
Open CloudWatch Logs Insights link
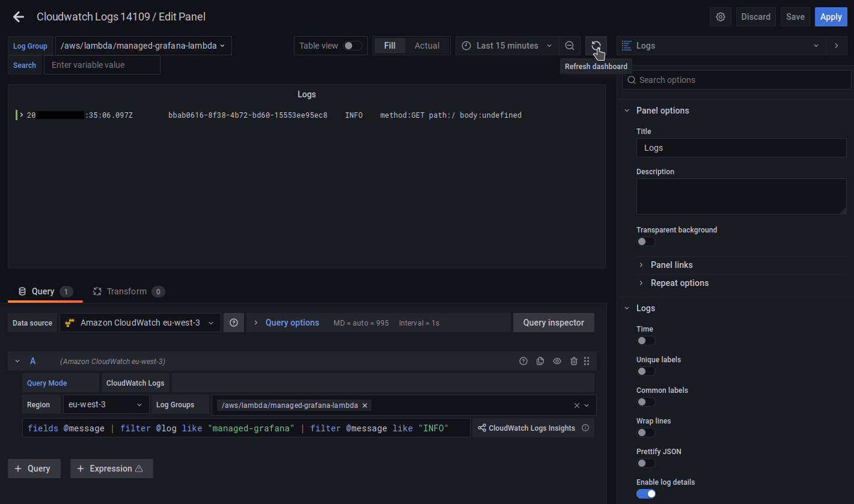point(526,428)
